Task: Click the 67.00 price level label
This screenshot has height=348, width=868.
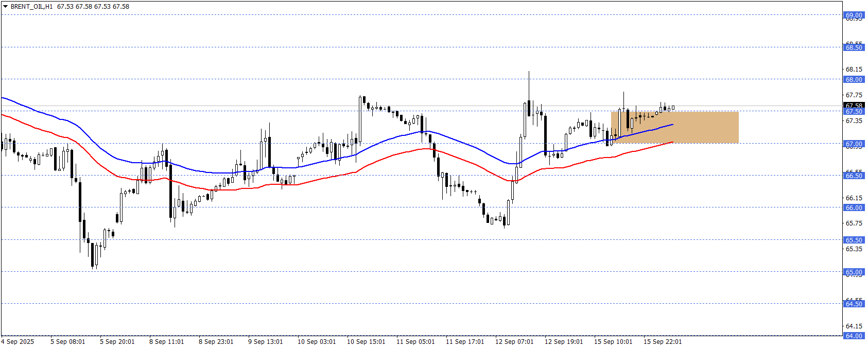Action: click(x=854, y=144)
